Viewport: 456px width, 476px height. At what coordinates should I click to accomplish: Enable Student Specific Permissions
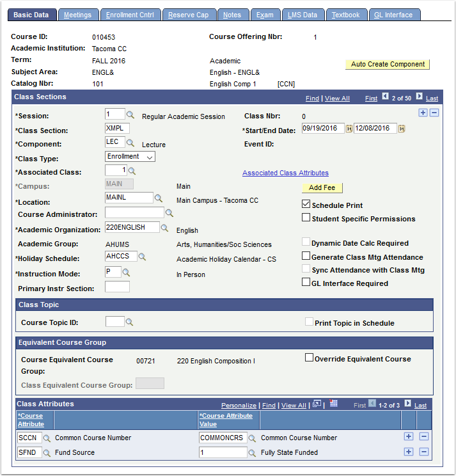(306, 218)
